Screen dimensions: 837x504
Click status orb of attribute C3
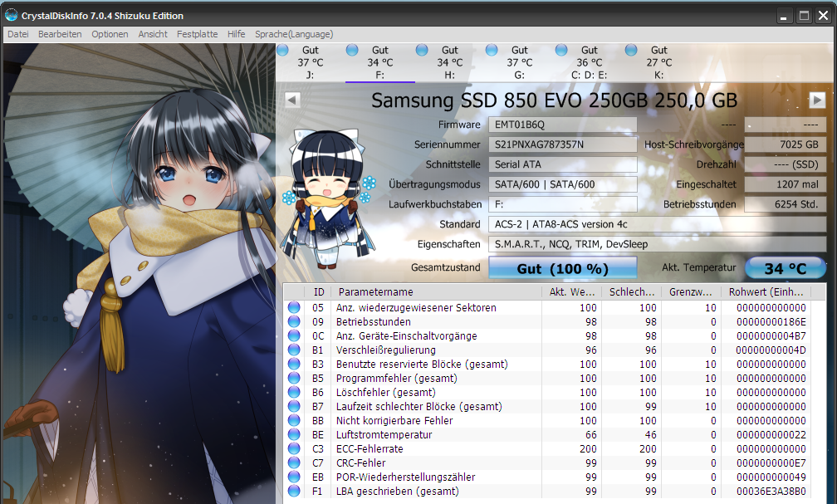coord(294,449)
